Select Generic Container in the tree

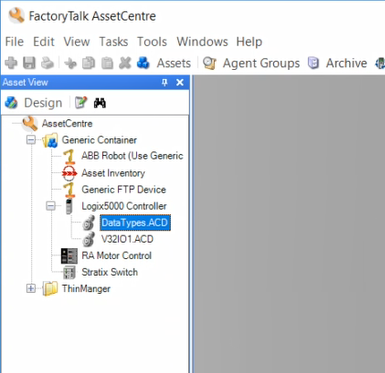click(x=99, y=140)
